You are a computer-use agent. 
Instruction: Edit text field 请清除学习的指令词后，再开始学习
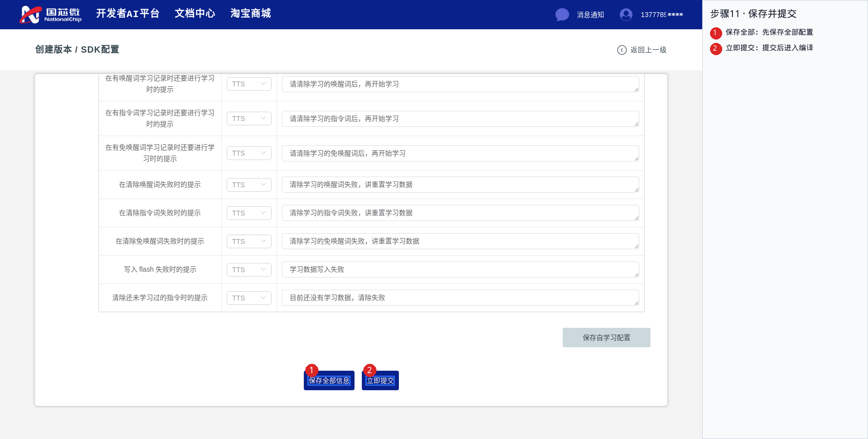(x=460, y=119)
